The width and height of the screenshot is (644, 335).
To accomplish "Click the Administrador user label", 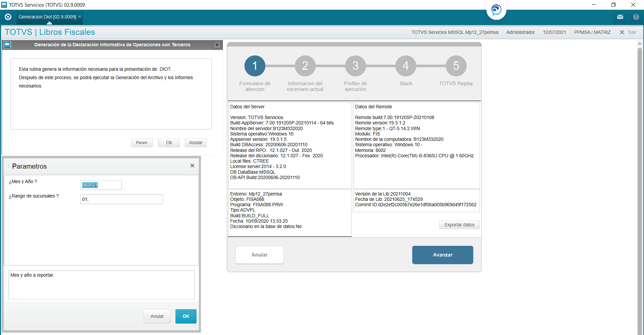I will coord(521,32).
